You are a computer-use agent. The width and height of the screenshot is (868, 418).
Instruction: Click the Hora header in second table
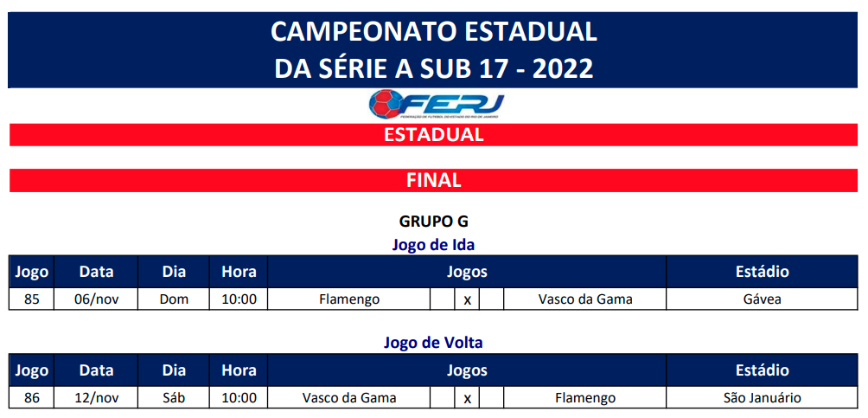[239, 370]
